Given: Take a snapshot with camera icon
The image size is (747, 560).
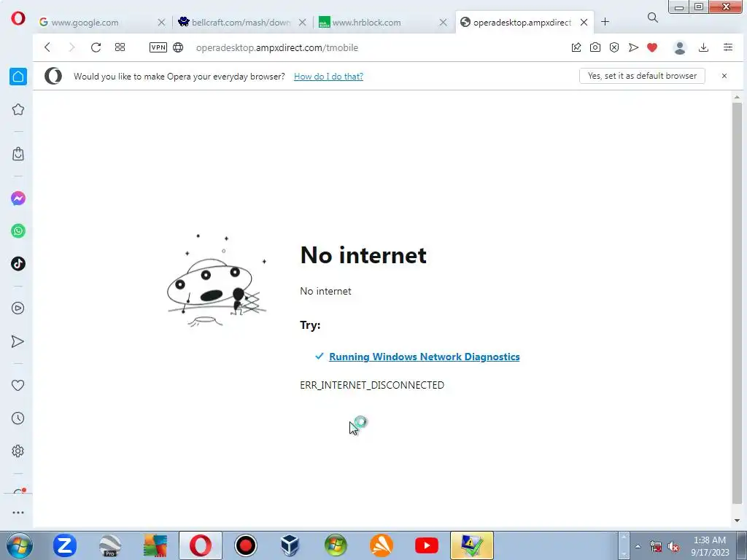Looking at the screenshot, I should coord(595,47).
